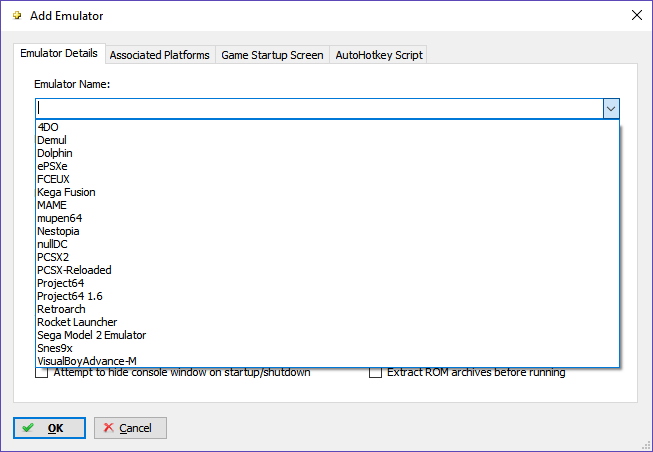Pick FCEUX from the emulator list
This screenshot has width=653, height=452.
327,179
